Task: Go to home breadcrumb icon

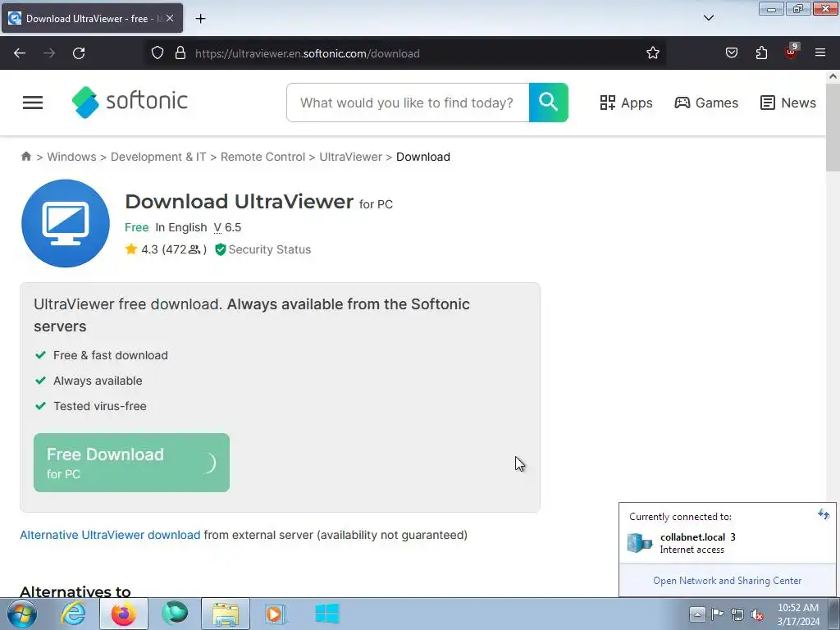Action: [25, 157]
